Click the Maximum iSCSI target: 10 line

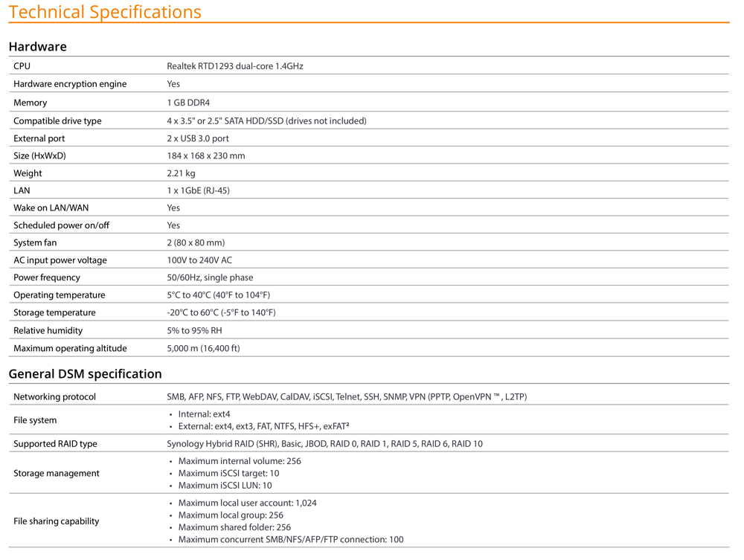pyautogui.click(x=228, y=473)
